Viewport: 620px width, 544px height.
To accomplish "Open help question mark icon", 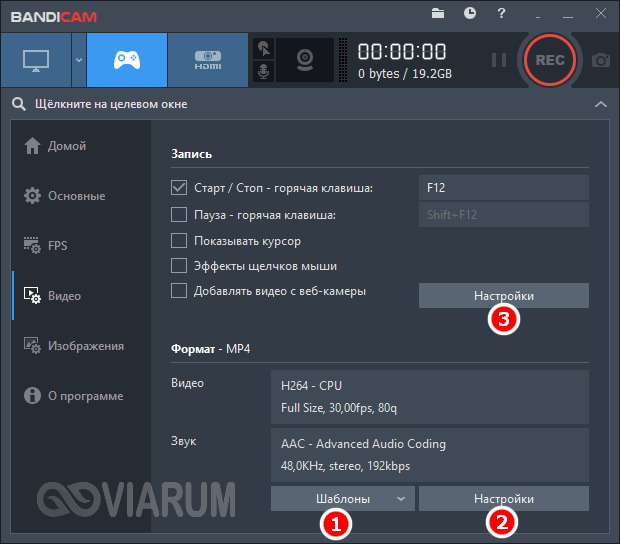I will coord(501,13).
